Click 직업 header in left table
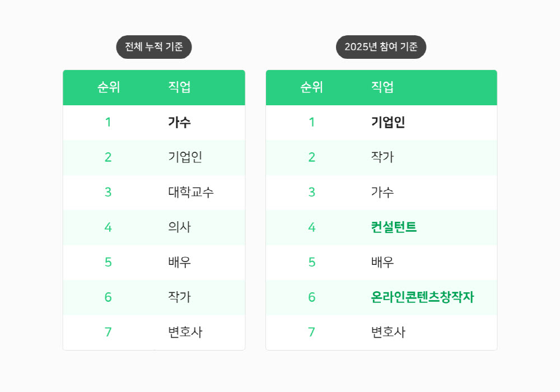Image resolution: width=560 pixels, height=392 pixels. [179, 87]
